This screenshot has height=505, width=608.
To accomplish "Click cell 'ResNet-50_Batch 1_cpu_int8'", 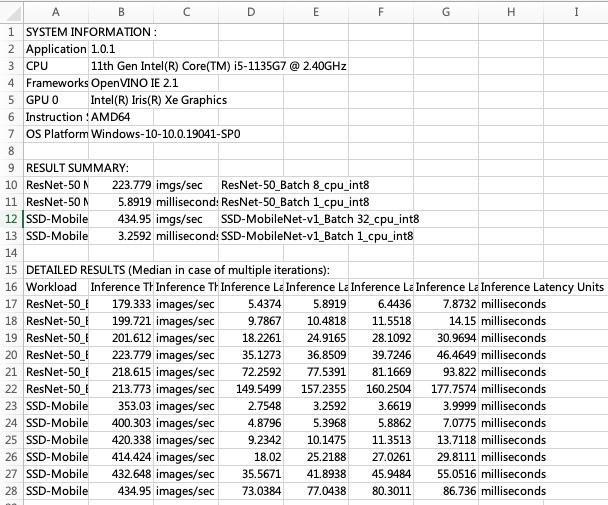I will (295, 202).
